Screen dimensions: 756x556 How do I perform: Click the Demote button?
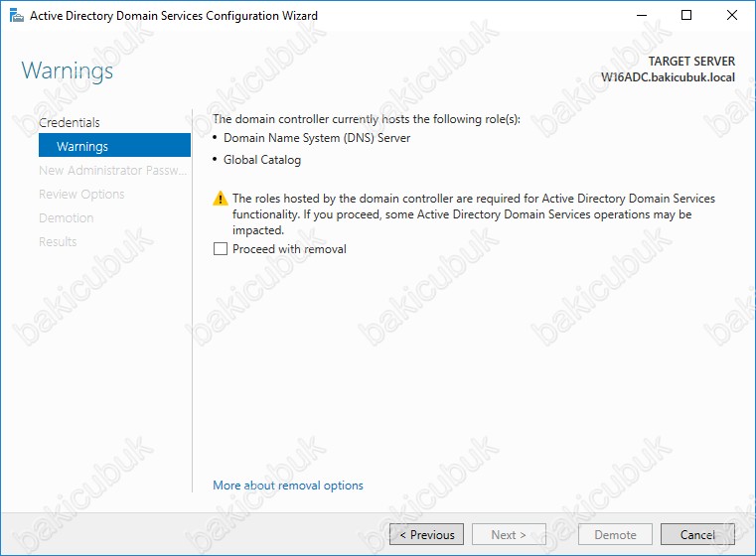(x=616, y=534)
